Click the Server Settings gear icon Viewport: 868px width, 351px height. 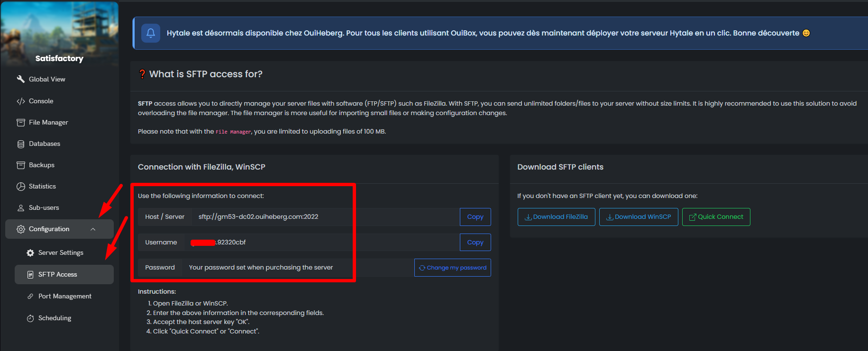30,253
